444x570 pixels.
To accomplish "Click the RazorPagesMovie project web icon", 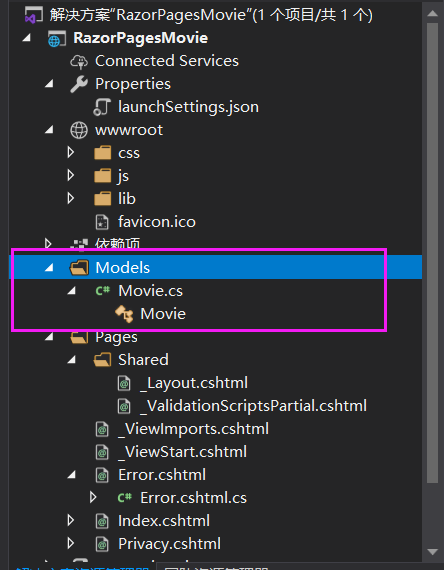I will [x=57, y=38].
